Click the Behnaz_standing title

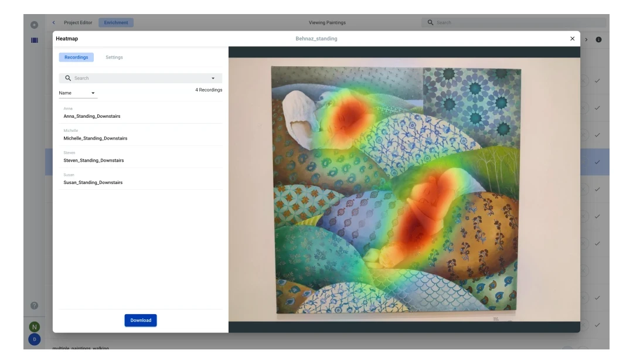tap(316, 39)
